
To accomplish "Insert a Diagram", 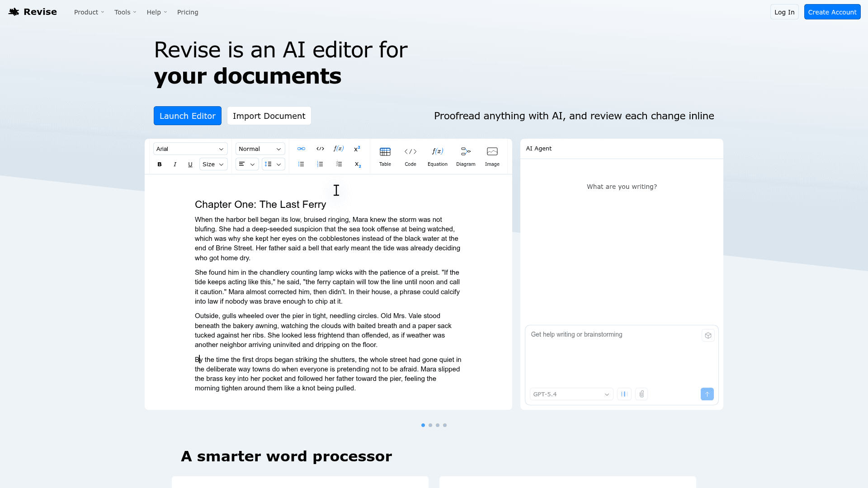I will [466, 156].
